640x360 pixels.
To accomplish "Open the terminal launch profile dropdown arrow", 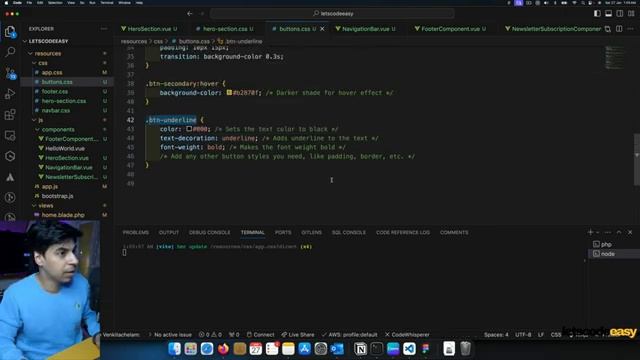I will pyautogui.click(x=598, y=232).
